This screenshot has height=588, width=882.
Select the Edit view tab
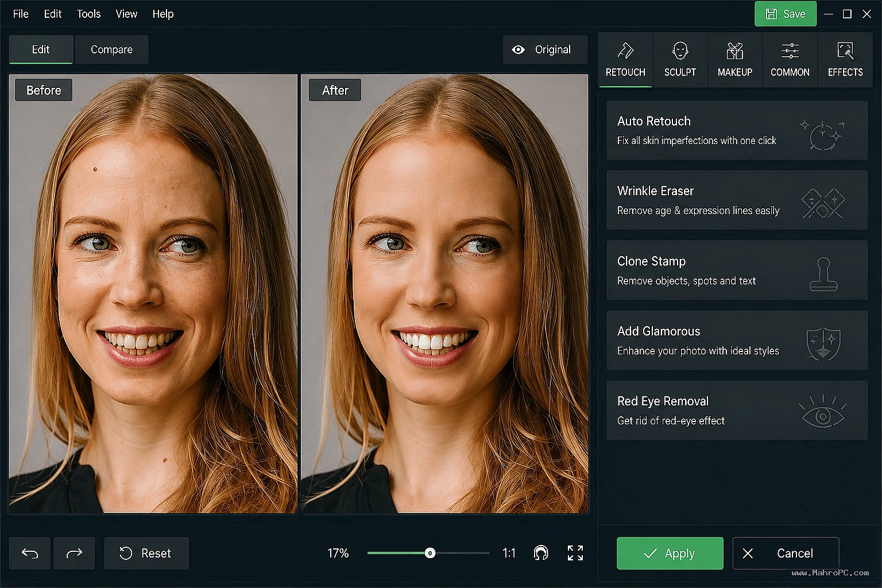tap(41, 49)
